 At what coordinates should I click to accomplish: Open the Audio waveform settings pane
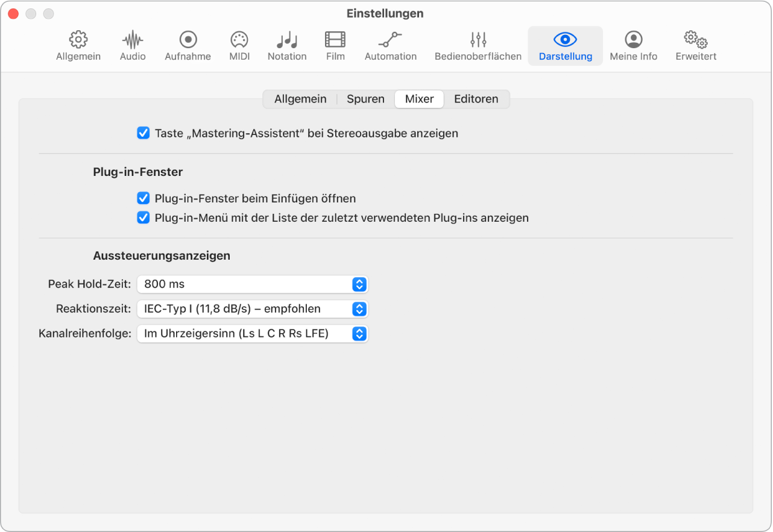click(x=133, y=46)
